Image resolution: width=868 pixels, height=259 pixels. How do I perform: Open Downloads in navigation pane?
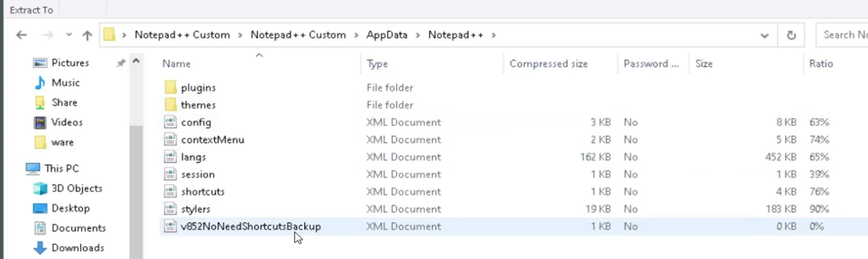coord(78,248)
